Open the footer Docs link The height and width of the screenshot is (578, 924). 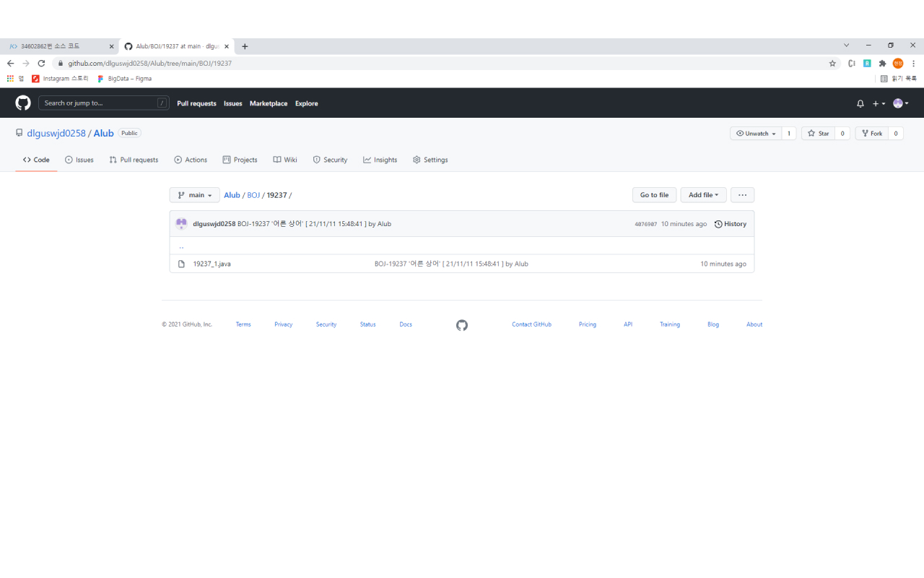[x=406, y=324]
